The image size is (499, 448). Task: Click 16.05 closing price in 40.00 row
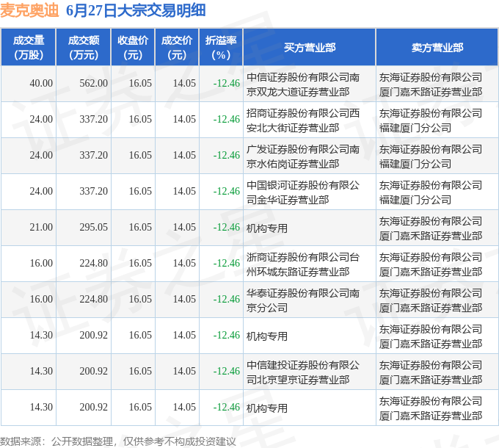point(140,84)
